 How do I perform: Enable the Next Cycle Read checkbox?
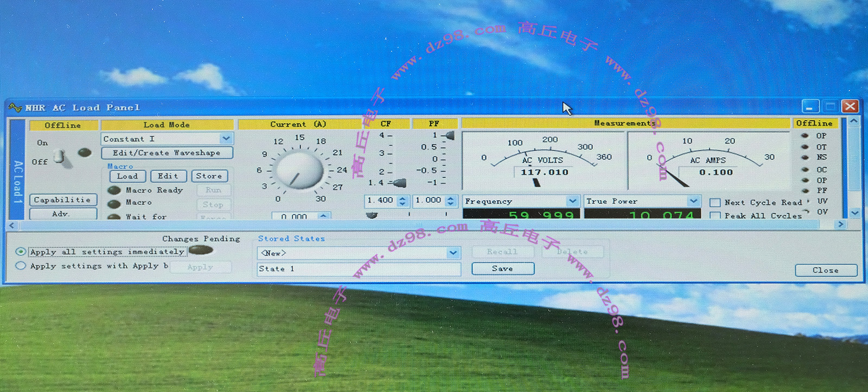(715, 203)
